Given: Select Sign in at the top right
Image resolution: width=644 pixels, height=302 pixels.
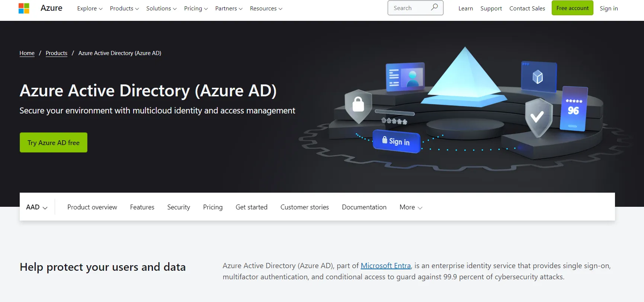Looking at the screenshot, I should (609, 8).
